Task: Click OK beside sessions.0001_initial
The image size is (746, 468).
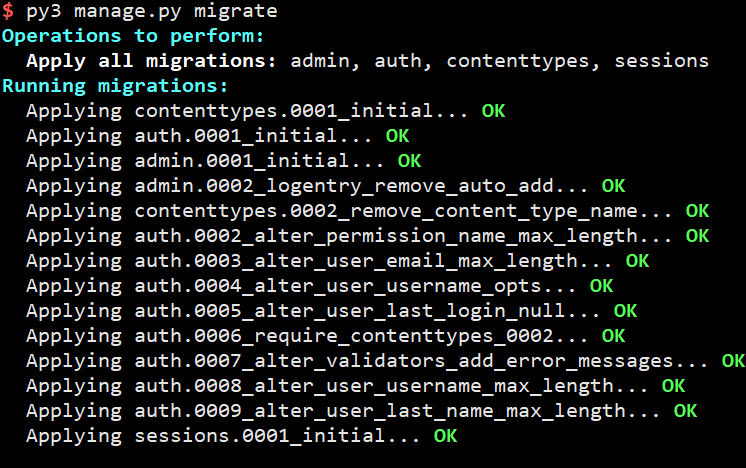Action: pos(445,436)
